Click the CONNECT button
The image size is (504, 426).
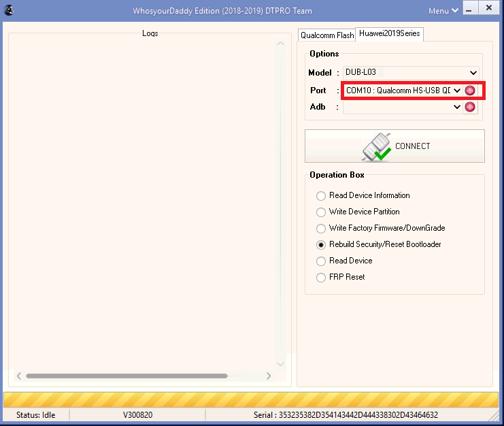point(394,146)
